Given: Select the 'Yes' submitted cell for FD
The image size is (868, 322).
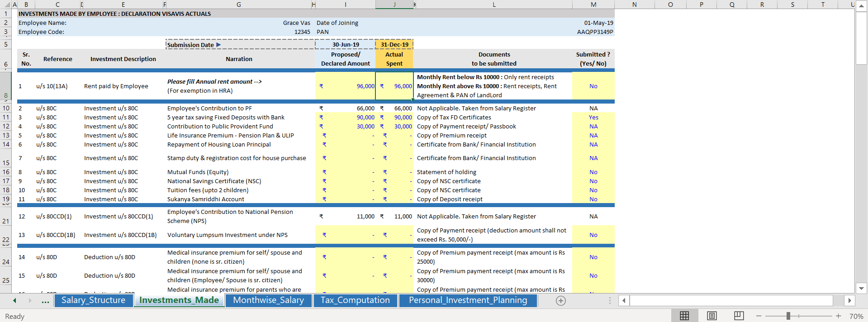Looking at the screenshot, I should click(x=593, y=117).
